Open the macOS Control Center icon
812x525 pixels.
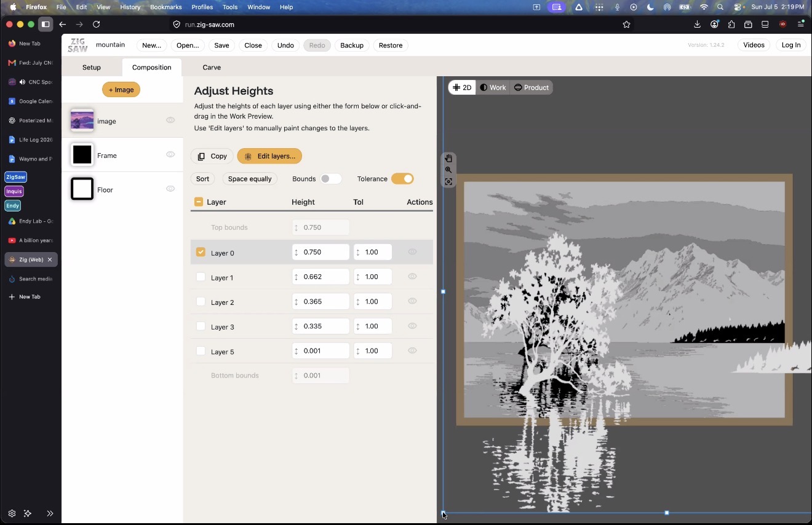point(738,7)
